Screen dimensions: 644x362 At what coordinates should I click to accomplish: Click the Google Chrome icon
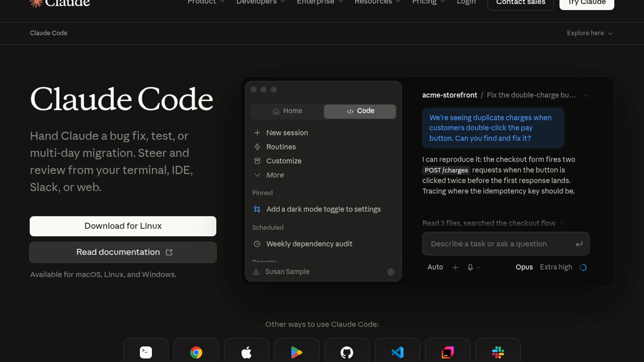(x=196, y=352)
